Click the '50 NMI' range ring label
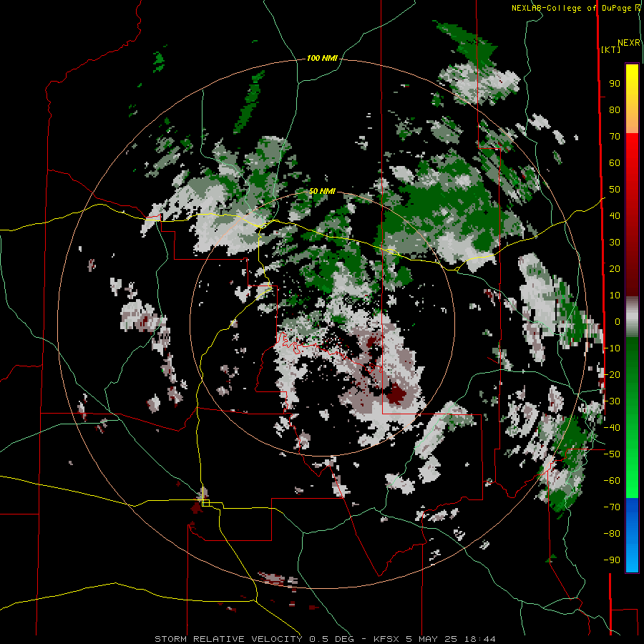644x644 pixels. point(322,191)
